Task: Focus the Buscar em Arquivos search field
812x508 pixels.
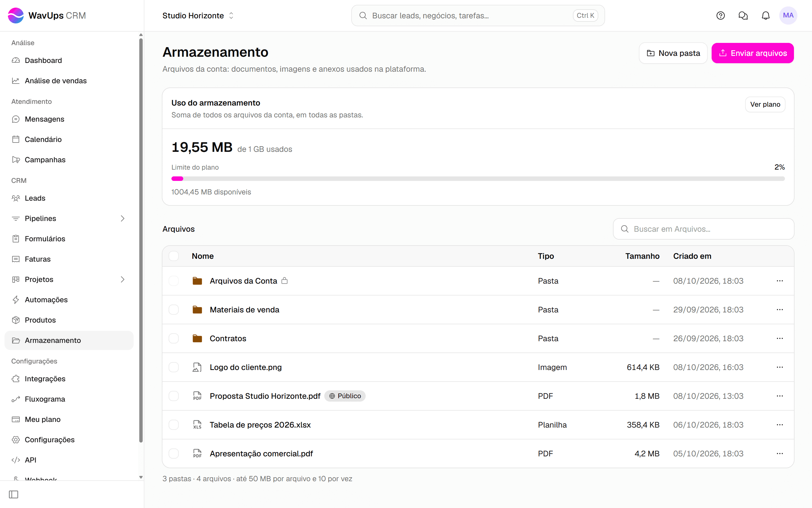Action: pos(703,229)
